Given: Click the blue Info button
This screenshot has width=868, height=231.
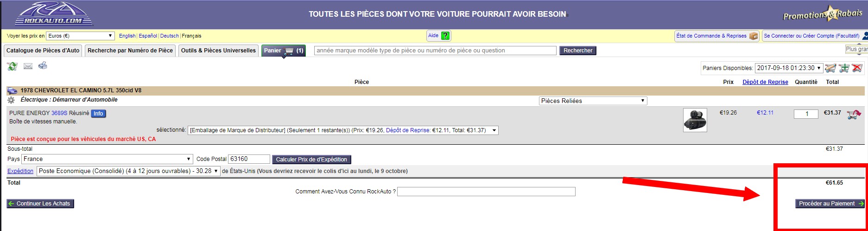Looking at the screenshot, I should tap(98, 113).
